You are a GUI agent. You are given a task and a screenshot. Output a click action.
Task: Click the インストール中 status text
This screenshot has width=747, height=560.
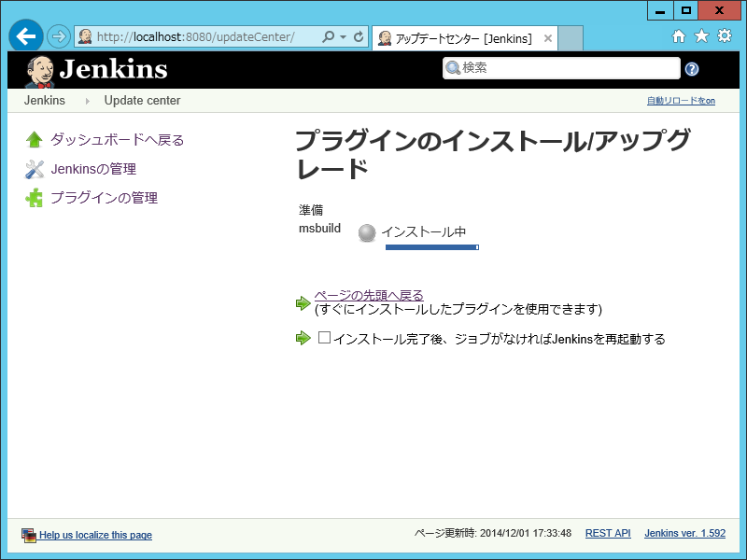424,231
